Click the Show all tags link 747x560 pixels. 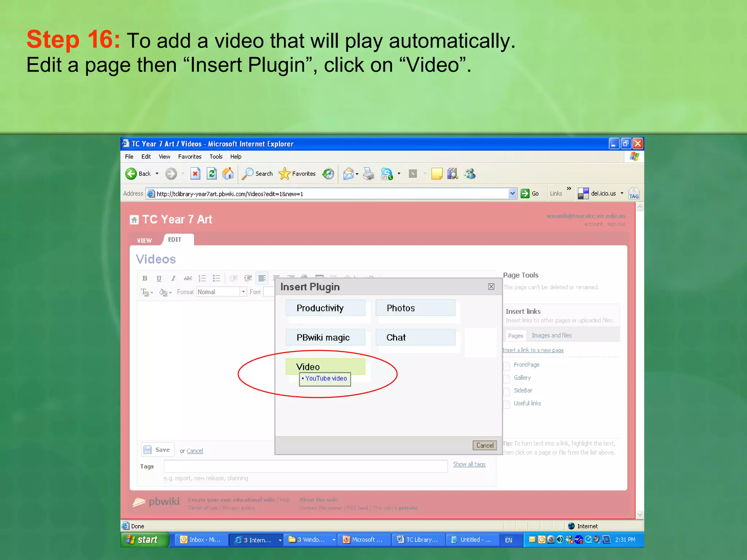469,464
